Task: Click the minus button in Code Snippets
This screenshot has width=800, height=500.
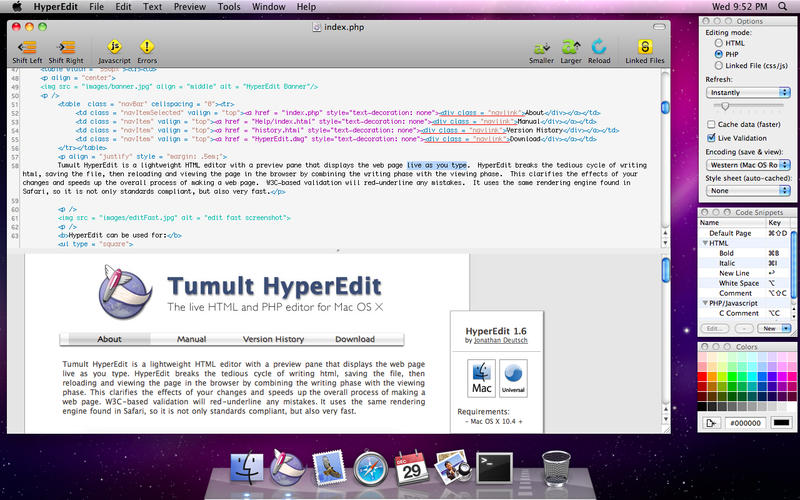Action: [744, 329]
